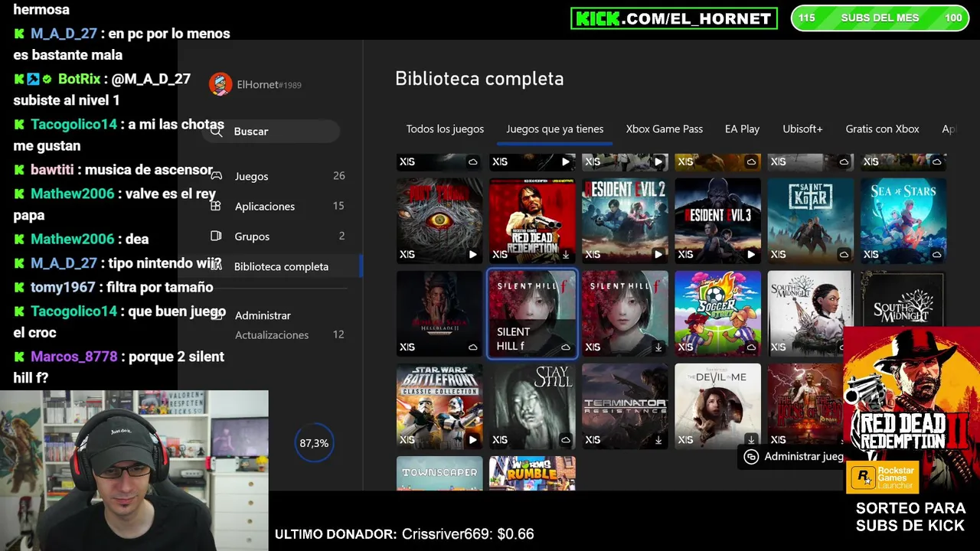
Task: Click Ultimo Donador Crissriver669 text
Action: (x=404, y=534)
